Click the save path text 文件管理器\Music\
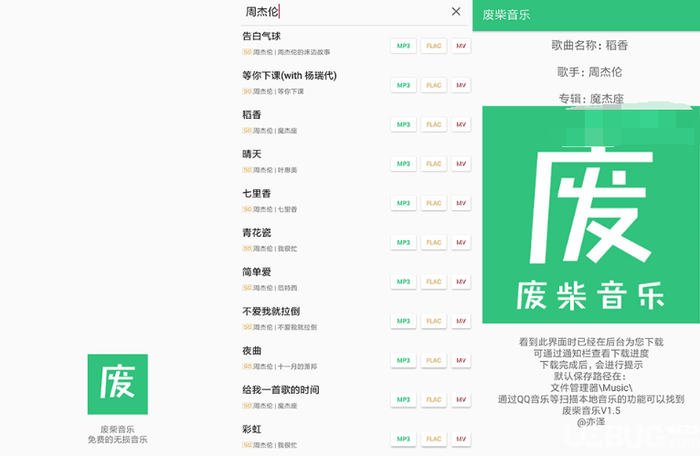The image size is (700, 456). [x=591, y=388]
